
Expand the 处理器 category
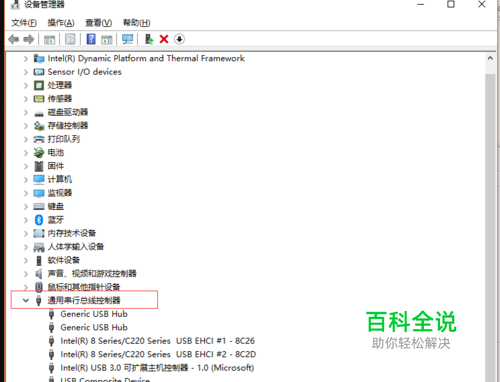click(26, 85)
